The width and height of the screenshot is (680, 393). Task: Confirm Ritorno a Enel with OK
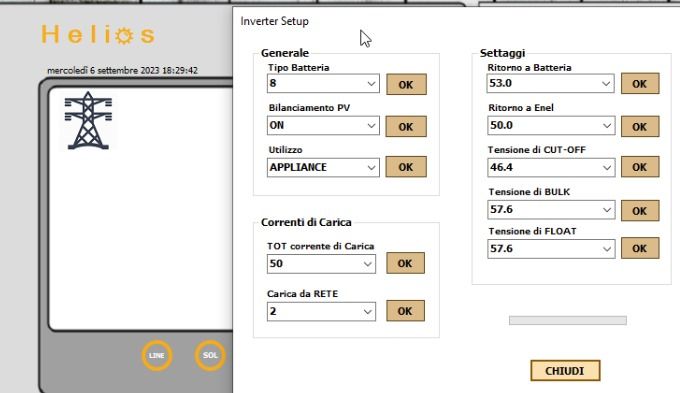(640, 126)
